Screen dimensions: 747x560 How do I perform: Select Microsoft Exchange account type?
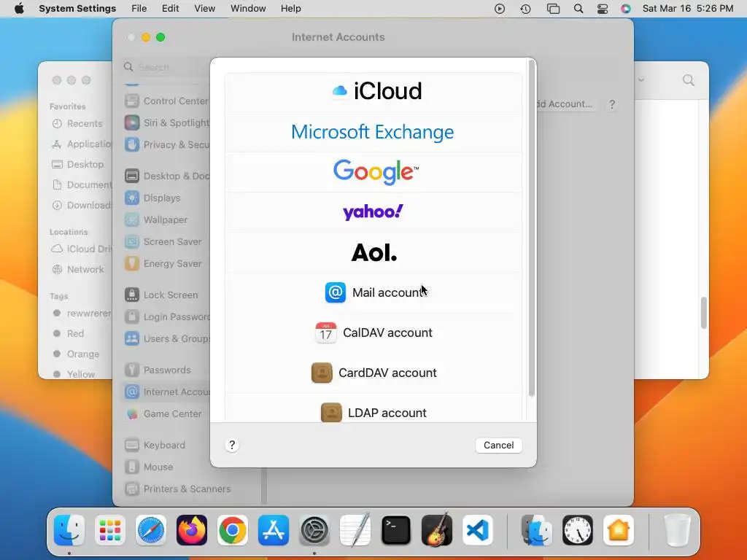(x=373, y=132)
